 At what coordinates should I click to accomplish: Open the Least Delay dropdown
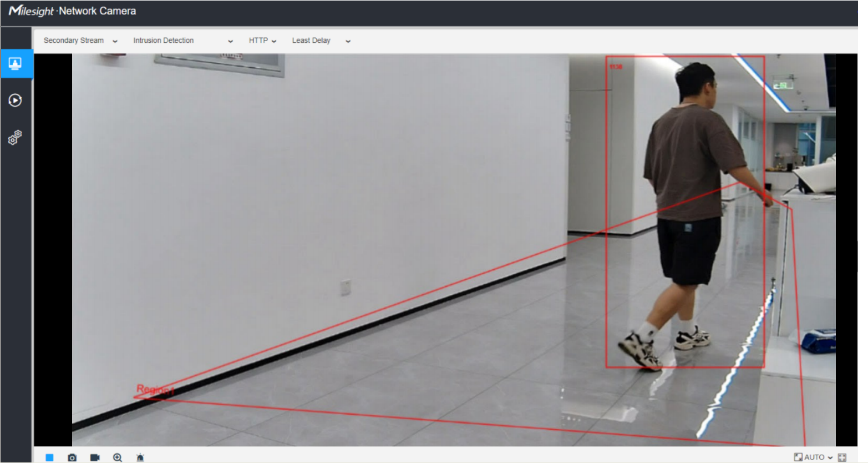click(321, 41)
